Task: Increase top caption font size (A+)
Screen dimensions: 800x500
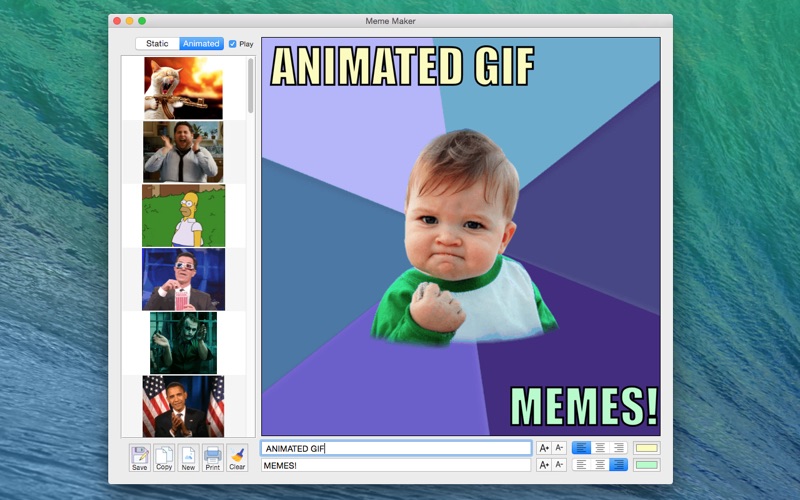Action: click(x=544, y=448)
